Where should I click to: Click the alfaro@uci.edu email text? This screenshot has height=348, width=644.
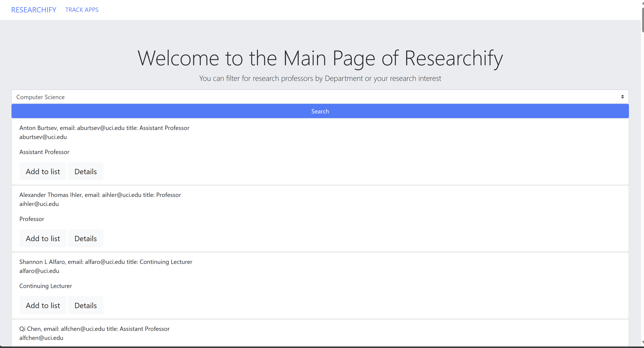(x=39, y=271)
